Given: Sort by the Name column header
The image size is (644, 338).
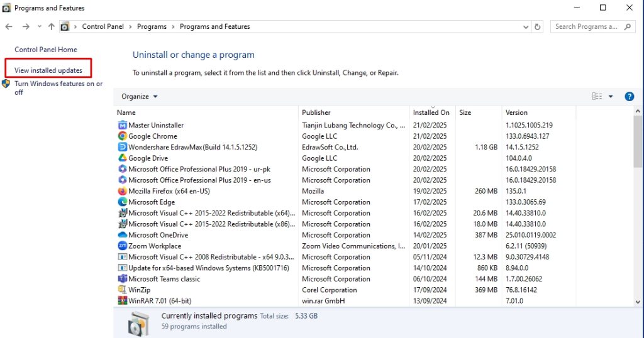Looking at the screenshot, I should click(x=126, y=112).
